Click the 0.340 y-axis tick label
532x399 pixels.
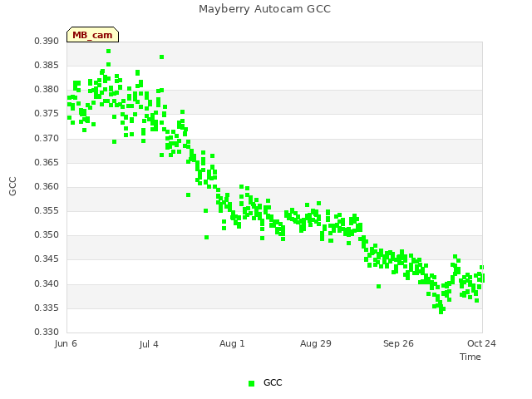47,283
